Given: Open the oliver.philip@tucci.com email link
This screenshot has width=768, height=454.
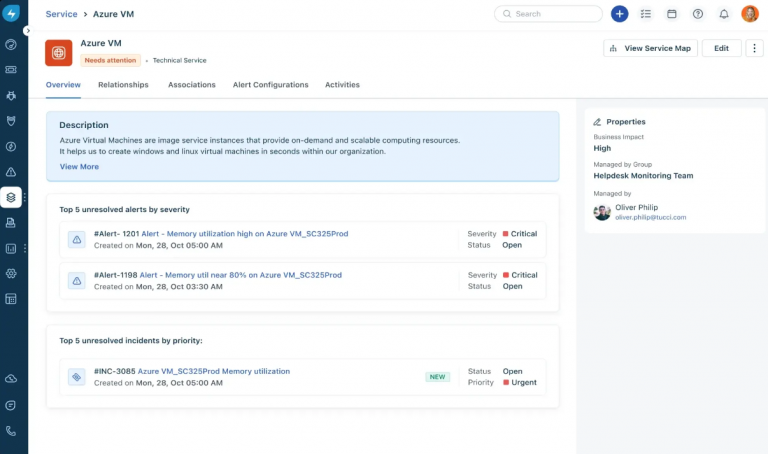Looking at the screenshot, I should [650, 217].
